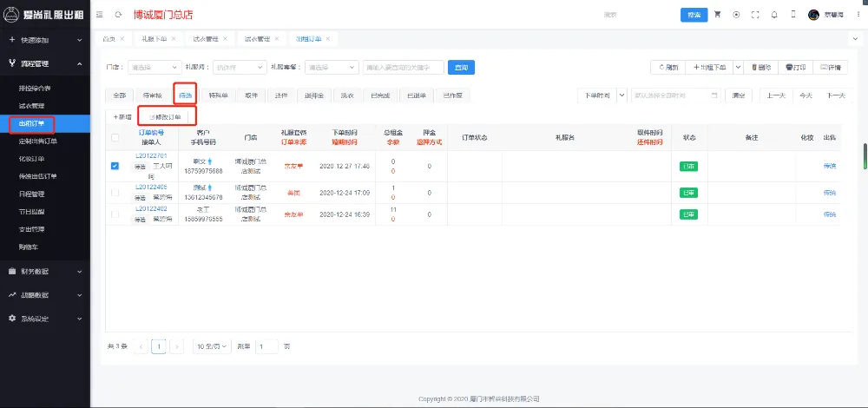Click the 修改订单 edit order button
The height and width of the screenshot is (408, 868).
164,116
